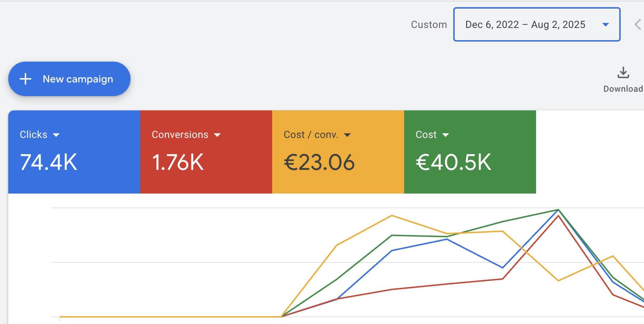
Task: Click the Download label text
Action: pyautogui.click(x=623, y=89)
